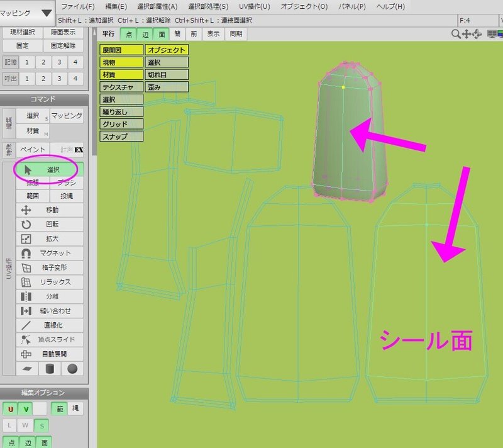The height and width of the screenshot is (448, 503).
Task: Toggle 範 range option in 編集オプション
Action: point(60,409)
